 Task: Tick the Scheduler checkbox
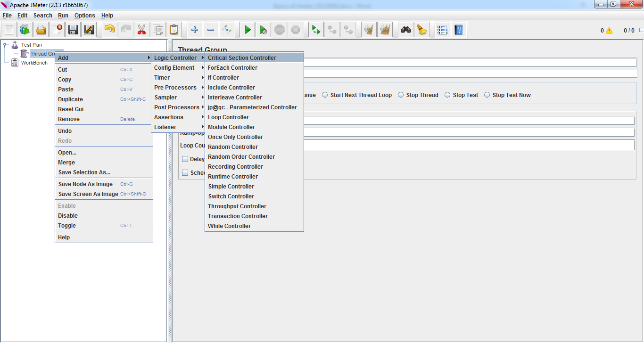185,173
